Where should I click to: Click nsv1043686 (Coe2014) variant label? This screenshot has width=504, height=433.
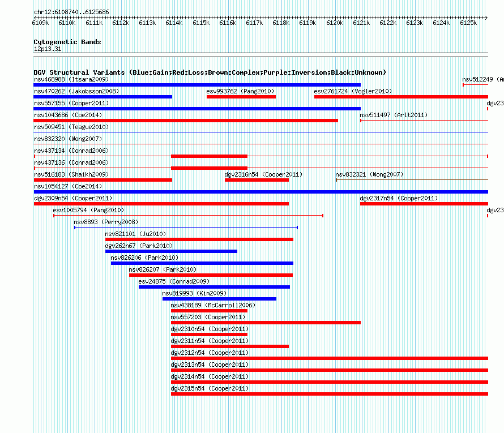tap(68, 115)
